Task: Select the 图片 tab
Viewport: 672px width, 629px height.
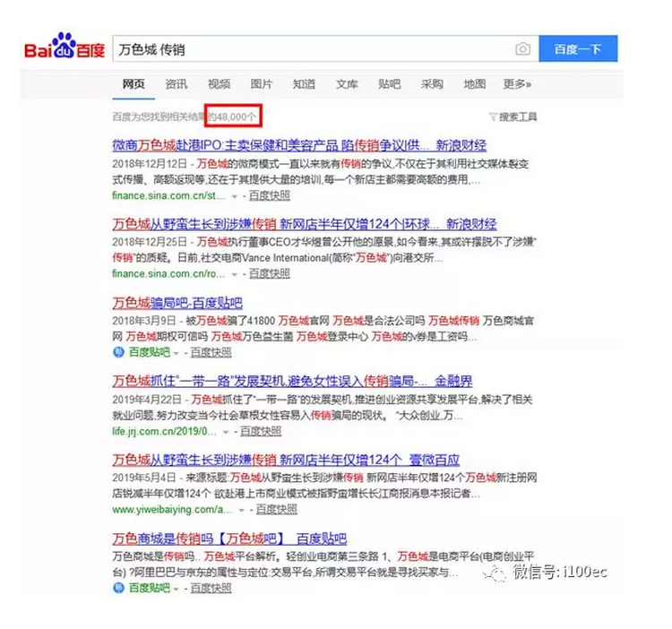Action: click(x=262, y=84)
